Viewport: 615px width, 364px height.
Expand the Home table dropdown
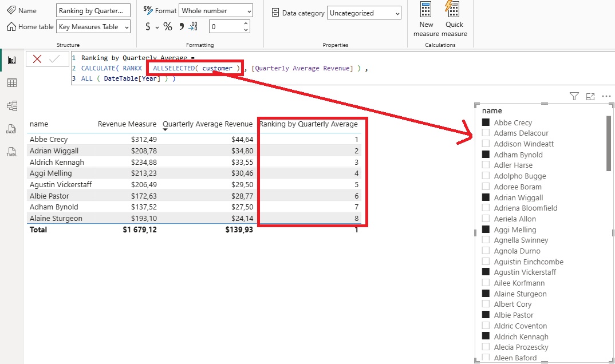[x=94, y=27]
